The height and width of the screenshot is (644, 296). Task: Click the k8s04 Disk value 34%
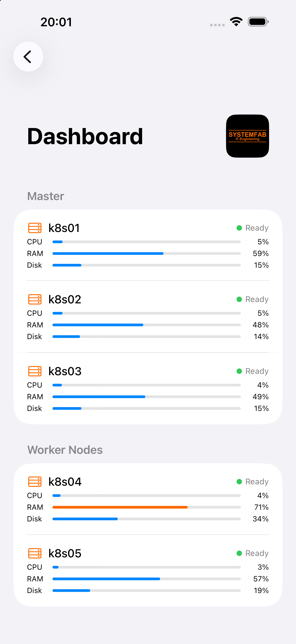click(261, 519)
